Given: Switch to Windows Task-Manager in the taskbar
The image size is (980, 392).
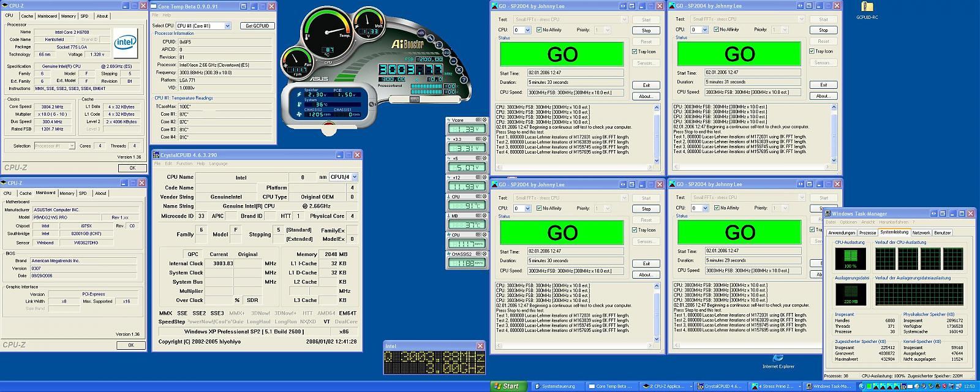Looking at the screenshot, I should [x=829, y=386].
